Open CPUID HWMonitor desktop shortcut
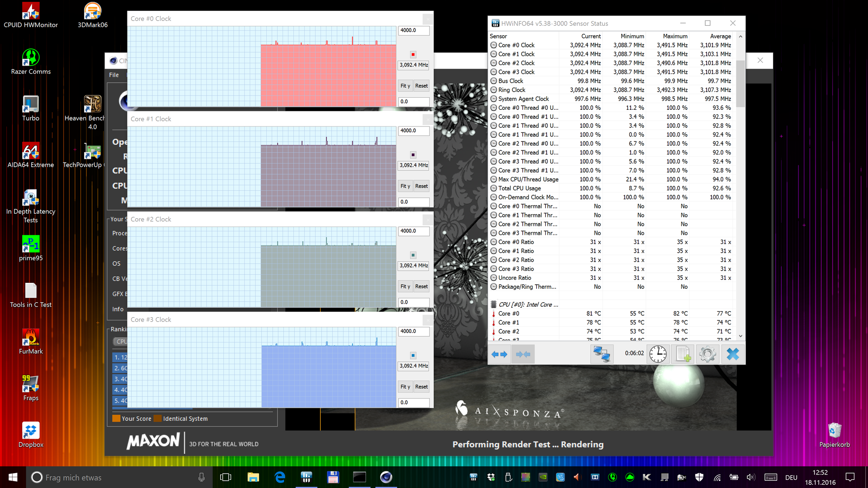868x488 pixels. (x=31, y=15)
